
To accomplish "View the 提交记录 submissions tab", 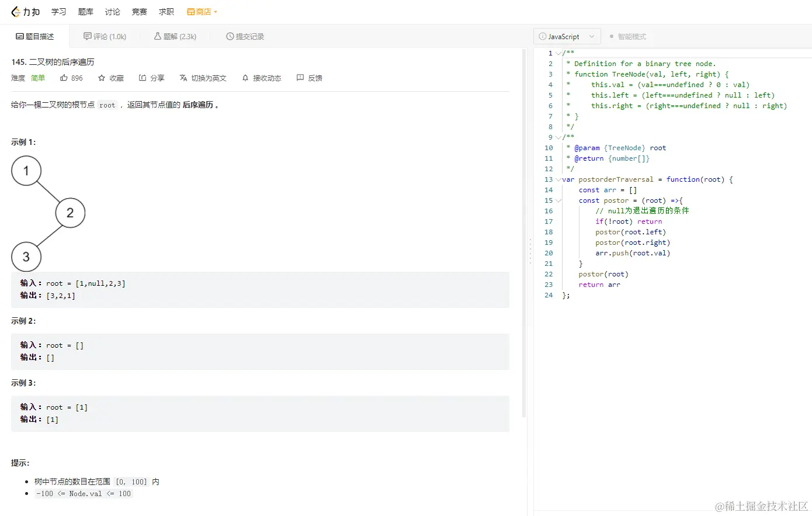I will pos(245,36).
